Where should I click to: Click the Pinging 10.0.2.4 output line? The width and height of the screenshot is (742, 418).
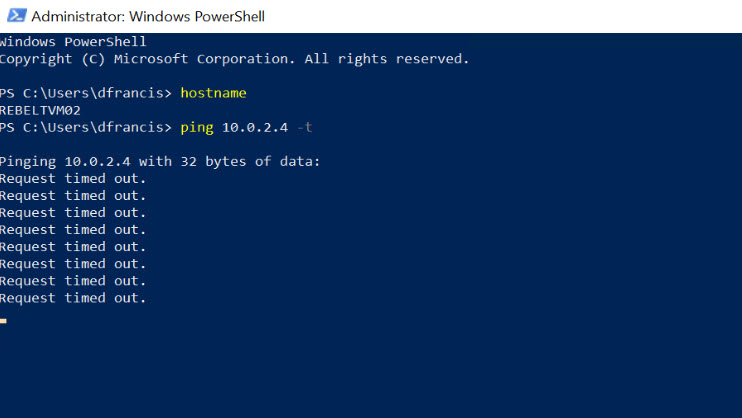pos(160,161)
